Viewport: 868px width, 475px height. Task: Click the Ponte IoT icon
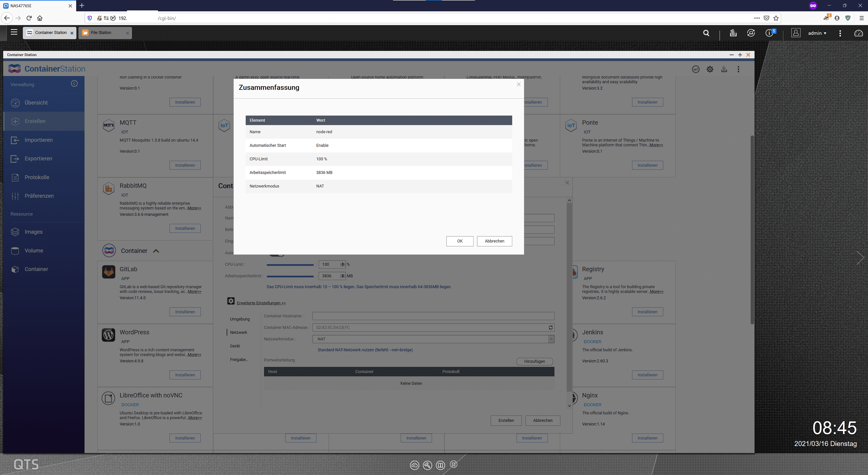571,125
